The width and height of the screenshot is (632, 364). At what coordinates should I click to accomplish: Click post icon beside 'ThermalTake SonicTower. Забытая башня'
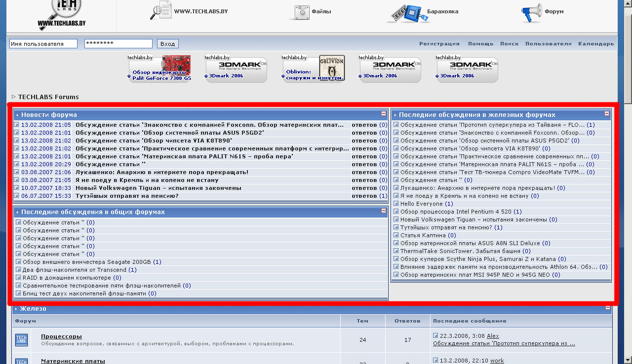[396, 251]
